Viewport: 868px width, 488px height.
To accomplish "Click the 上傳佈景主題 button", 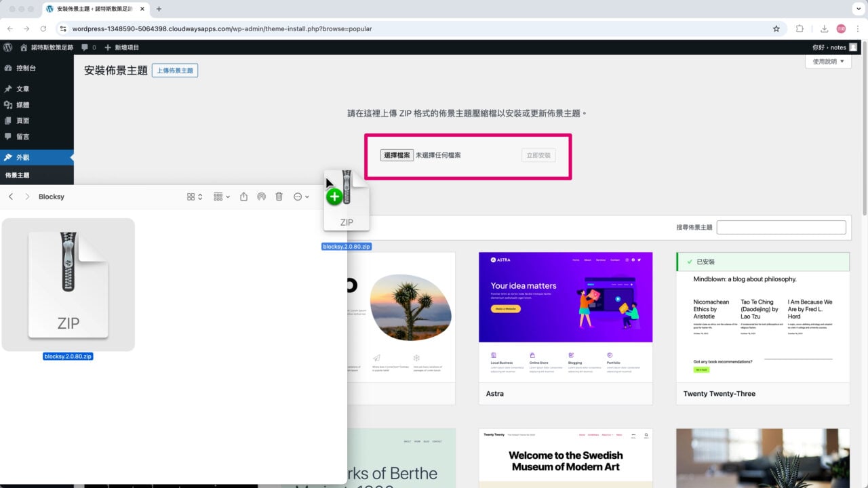I will [175, 70].
